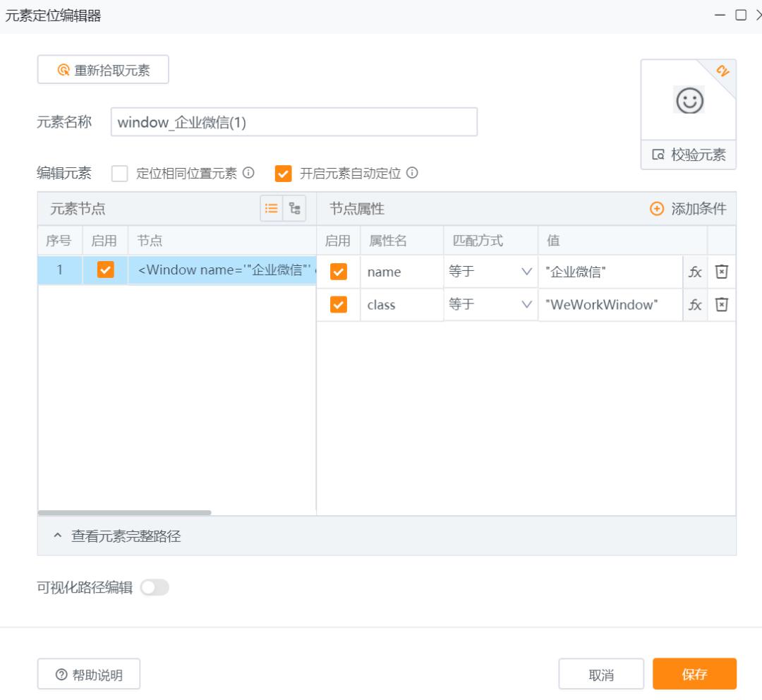The height and width of the screenshot is (700, 762).
Task: Uncheck 启用 for the class attribute
Action: click(x=337, y=305)
